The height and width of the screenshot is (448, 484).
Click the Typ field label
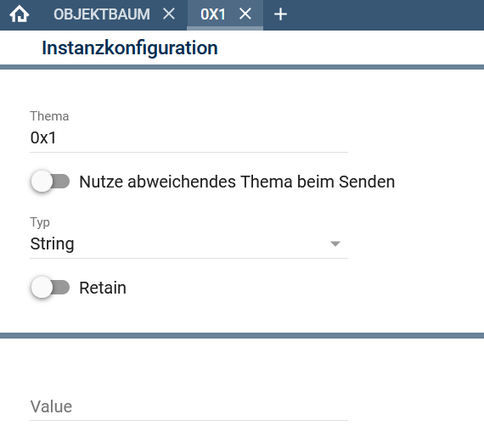pyautogui.click(x=40, y=222)
